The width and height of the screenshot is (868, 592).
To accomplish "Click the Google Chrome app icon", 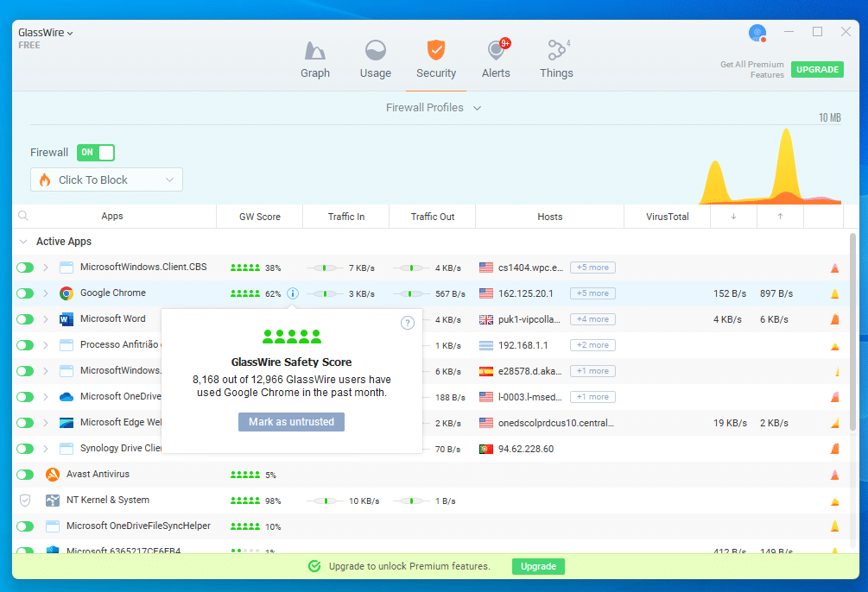I will point(67,293).
